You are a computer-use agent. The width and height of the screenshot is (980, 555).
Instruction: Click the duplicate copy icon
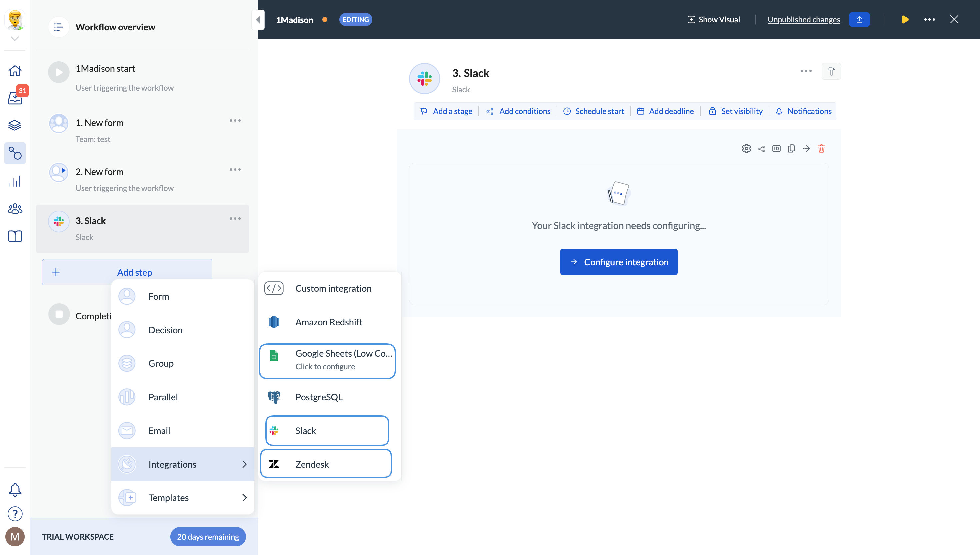point(791,148)
